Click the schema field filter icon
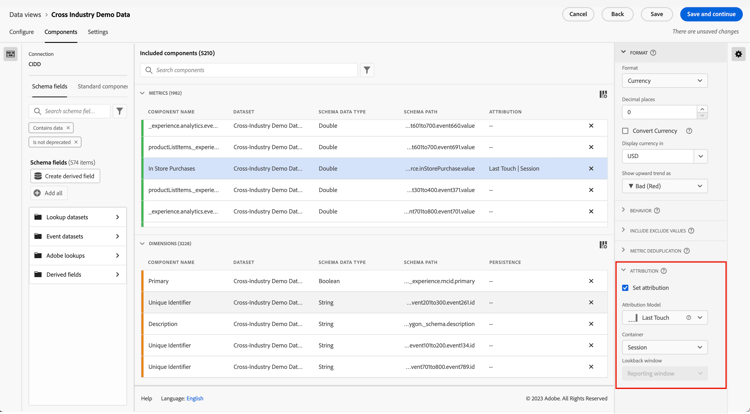The height and width of the screenshot is (414, 750). pyautogui.click(x=120, y=111)
